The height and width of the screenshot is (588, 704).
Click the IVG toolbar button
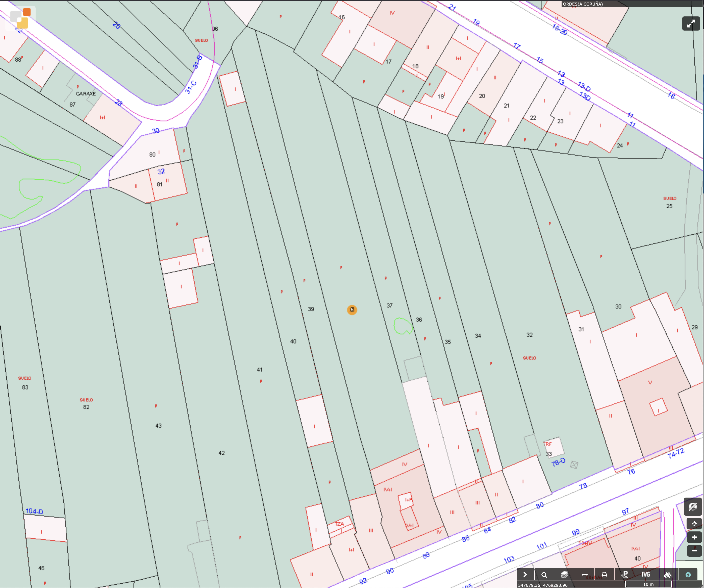tap(646, 575)
